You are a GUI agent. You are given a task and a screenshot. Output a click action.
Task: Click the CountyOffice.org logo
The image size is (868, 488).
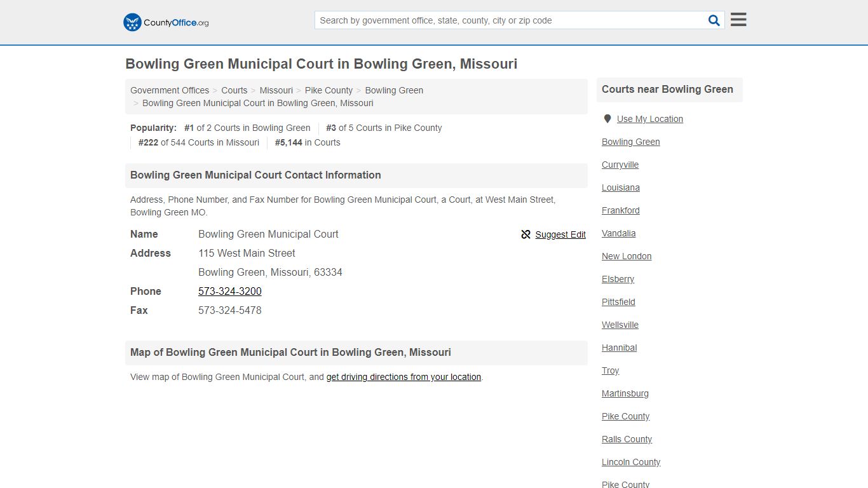pos(166,22)
